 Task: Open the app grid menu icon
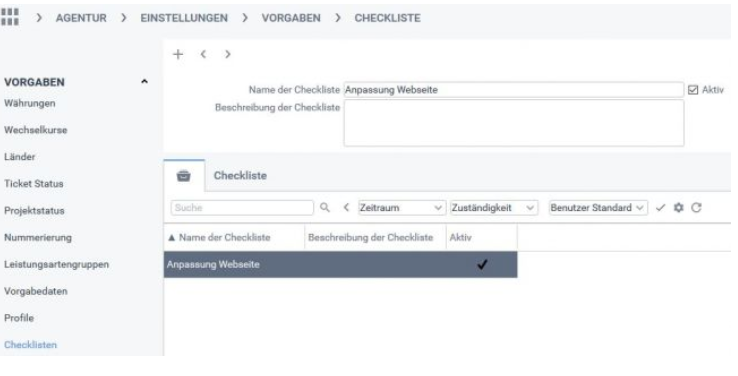10,17
